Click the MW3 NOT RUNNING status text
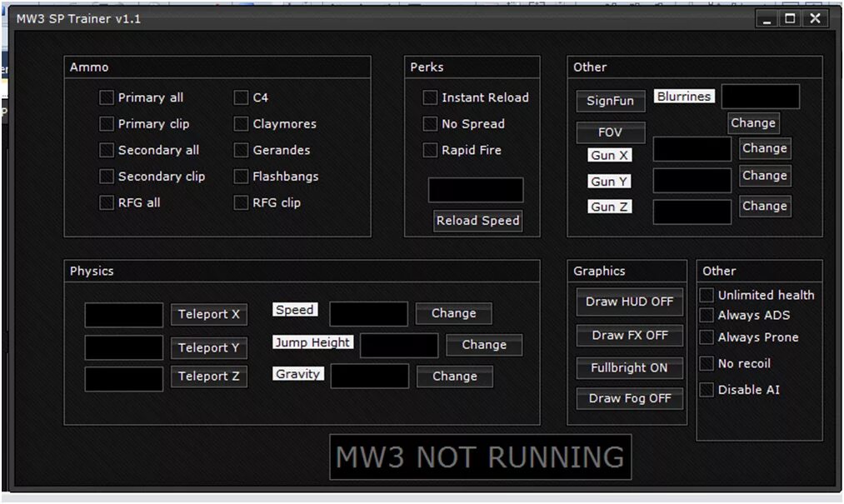The image size is (844, 504). 480,457
